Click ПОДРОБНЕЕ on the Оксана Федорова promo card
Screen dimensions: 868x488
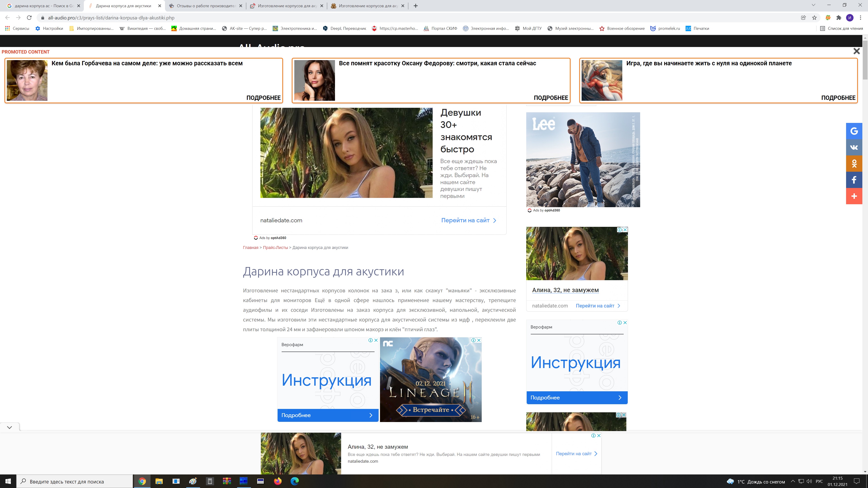[x=551, y=98]
